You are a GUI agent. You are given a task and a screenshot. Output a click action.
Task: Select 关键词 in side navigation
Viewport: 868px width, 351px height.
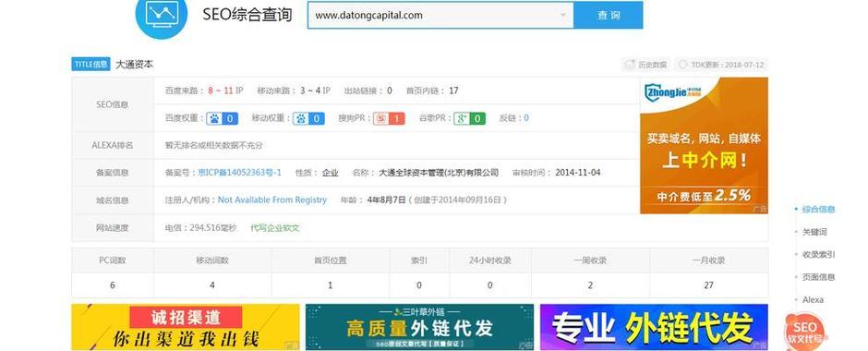814,232
